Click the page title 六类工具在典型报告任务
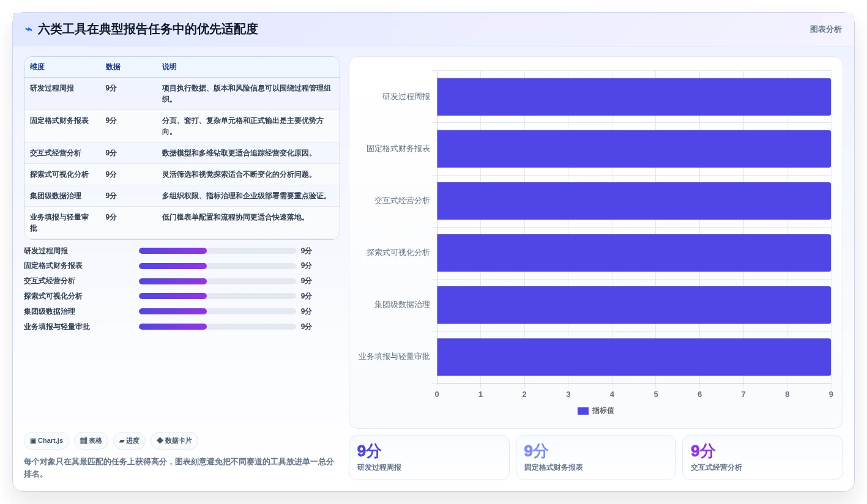 [x=148, y=29]
